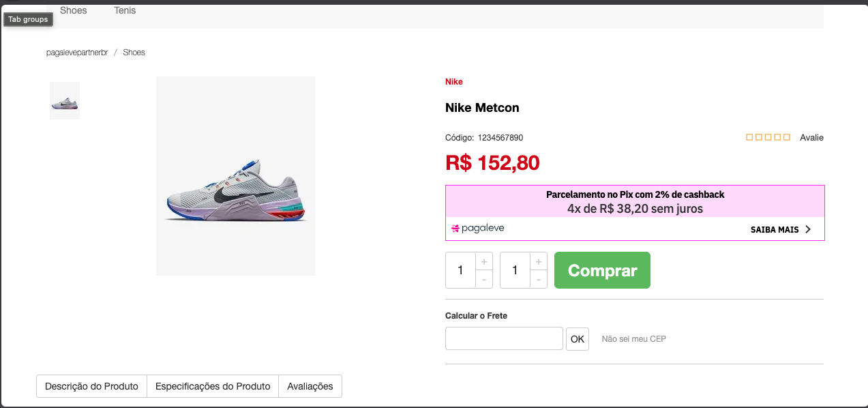Open the Descrição do Produto tab
This screenshot has width=868, height=408.
pyautogui.click(x=91, y=386)
